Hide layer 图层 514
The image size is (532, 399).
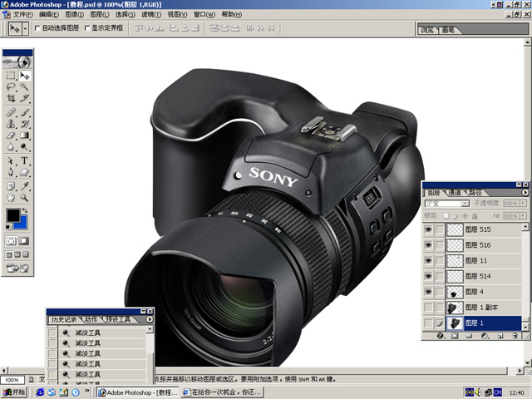point(429,276)
